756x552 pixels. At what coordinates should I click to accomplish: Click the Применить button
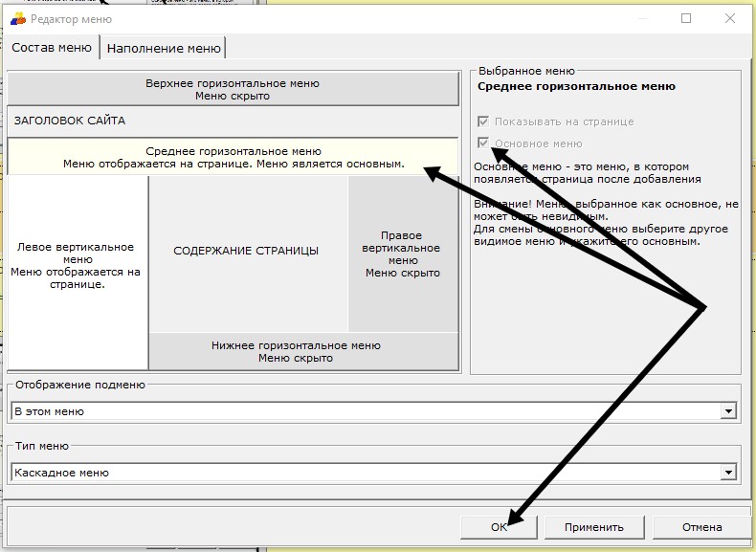tap(593, 527)
